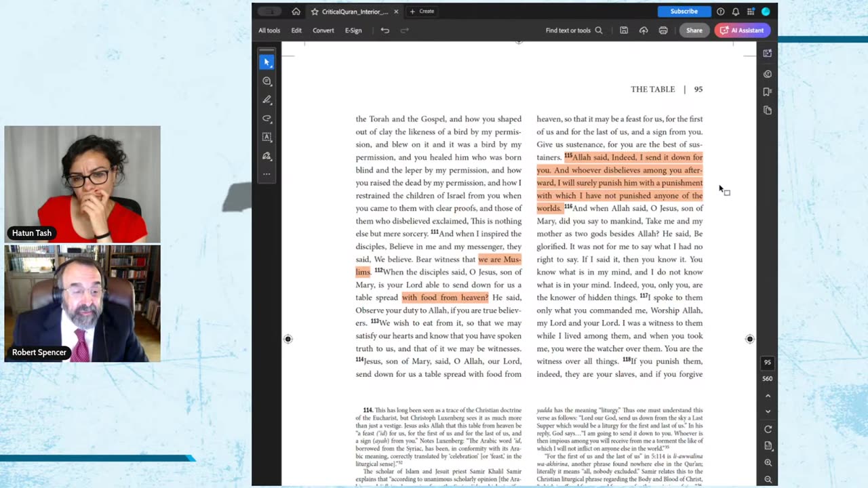Open the Convert menu
Image resolution: width=868 pixels, height=488 pixels.
pyautogui.click(x=323, y=30)
